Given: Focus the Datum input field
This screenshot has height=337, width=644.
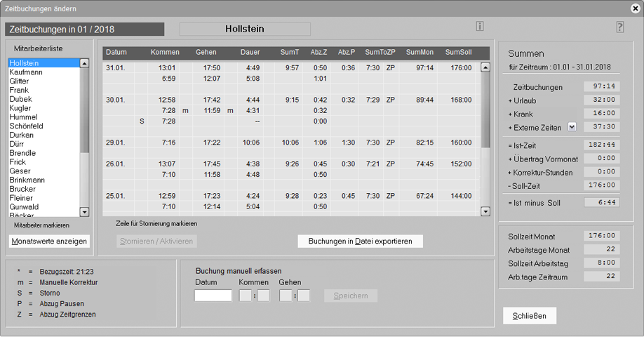Looking at the screenshot, I should point(213,296).
